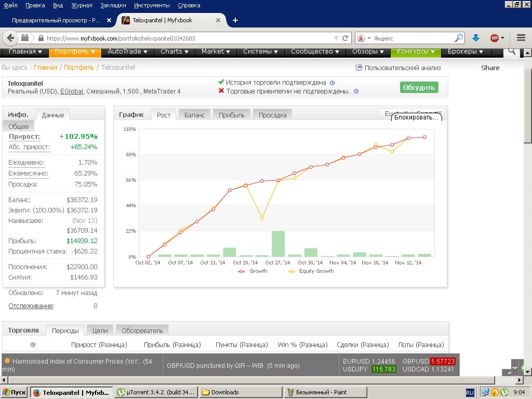Screen dimensions: 532x399
Task: Click the GBPUSD 1.57723 quote
Action: pos(429,362)
